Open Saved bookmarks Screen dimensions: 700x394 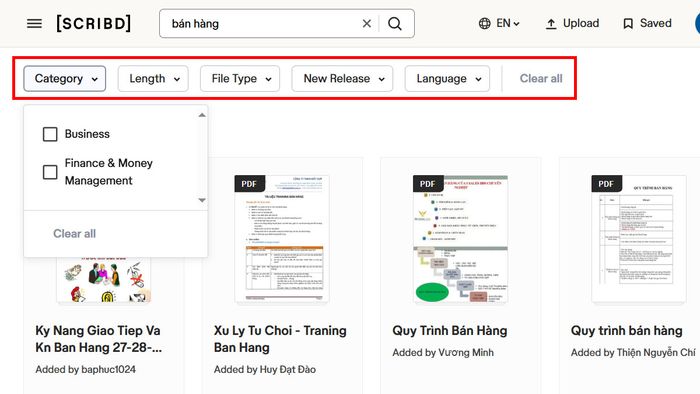pos(647,23)
